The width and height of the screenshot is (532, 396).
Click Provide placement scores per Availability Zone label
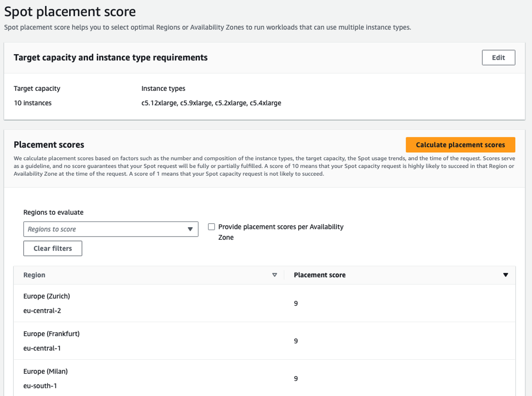[281, 232]
